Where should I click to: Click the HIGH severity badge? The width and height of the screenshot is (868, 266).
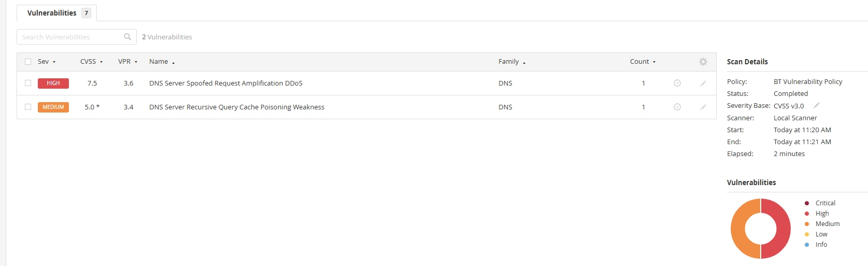53,83
